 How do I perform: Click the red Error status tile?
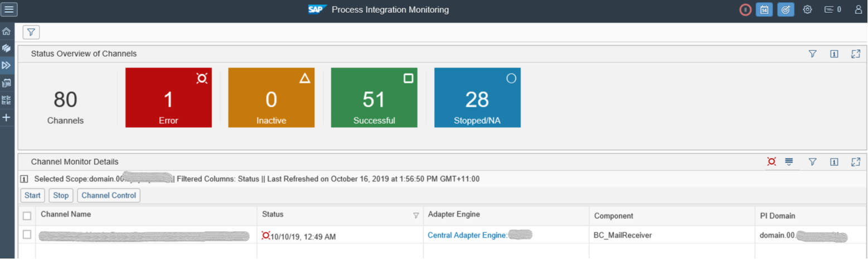tap(168, 98)
